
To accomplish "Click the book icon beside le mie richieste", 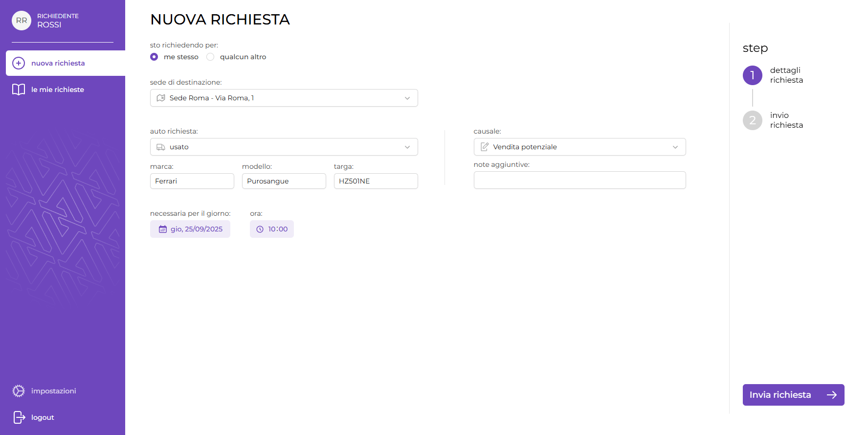I will click(19, 90).
